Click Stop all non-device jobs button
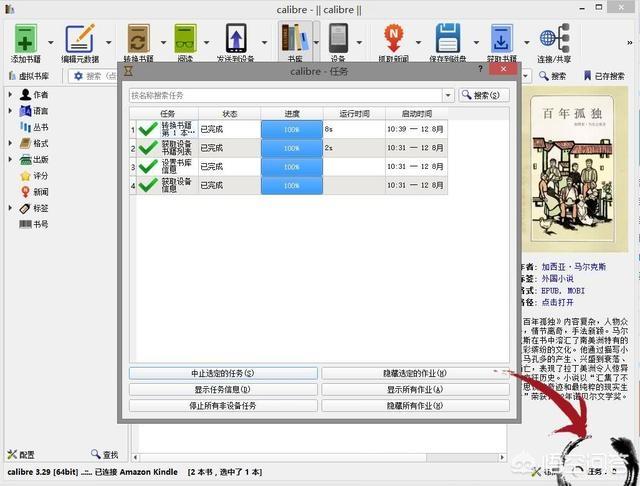Viewport: 640px width, 486px height. [x=223, y=406]
